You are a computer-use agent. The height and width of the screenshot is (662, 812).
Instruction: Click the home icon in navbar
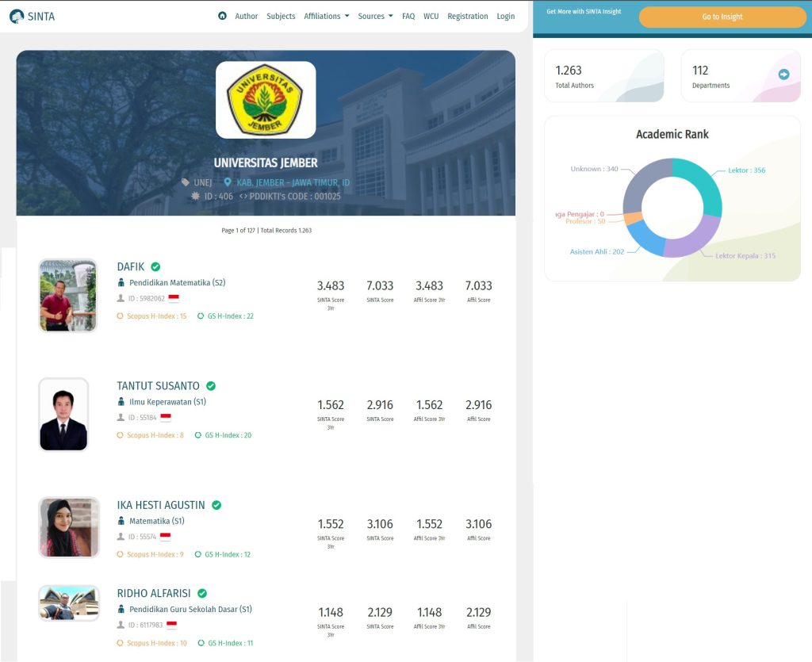tap(222, 16)
